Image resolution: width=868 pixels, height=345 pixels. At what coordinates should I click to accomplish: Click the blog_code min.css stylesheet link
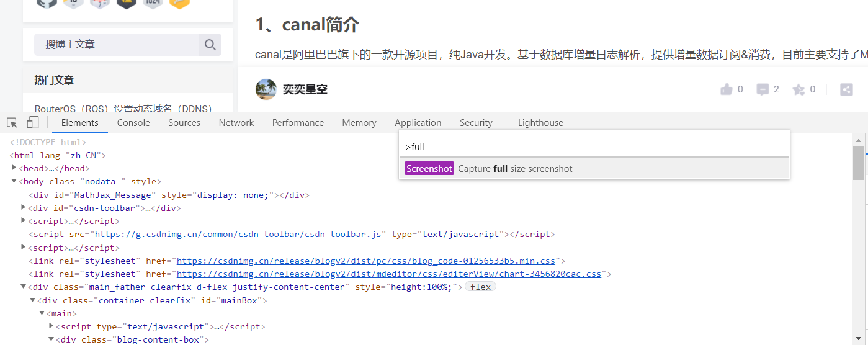tap(366, 261)
